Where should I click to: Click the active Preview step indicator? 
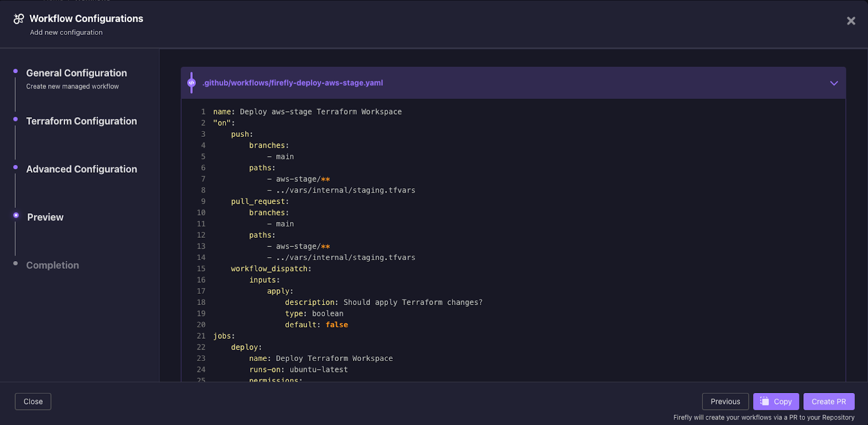pos(16,215)
